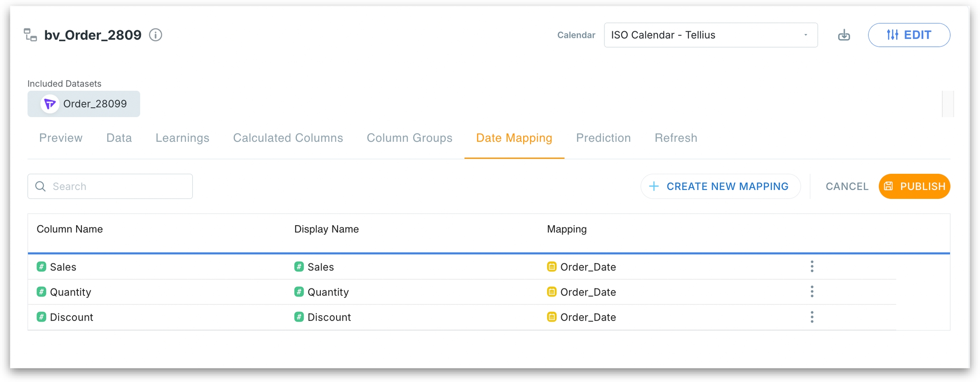
Task: Click the calendar icon on Sales' Order_Date mapping
Action: 552,267
